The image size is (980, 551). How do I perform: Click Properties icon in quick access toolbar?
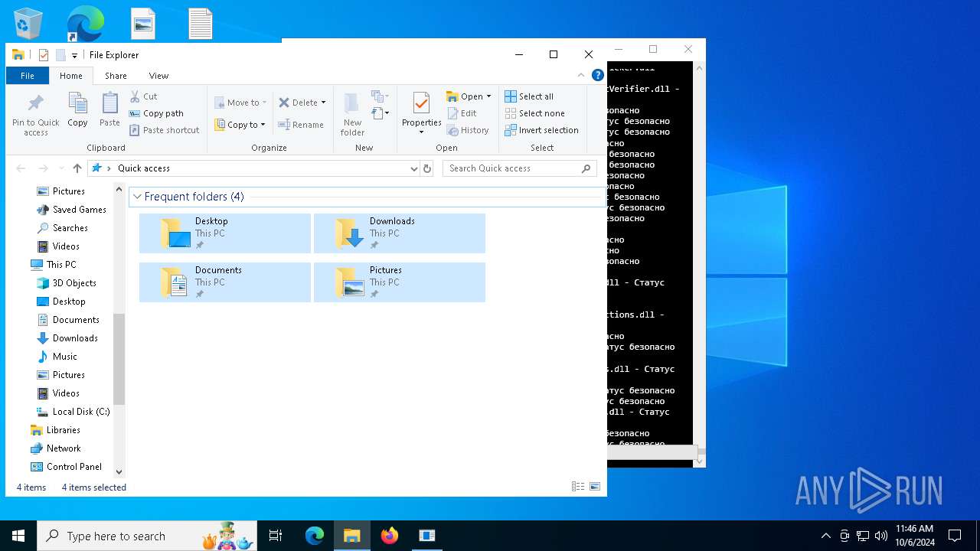tap(44, 55)
